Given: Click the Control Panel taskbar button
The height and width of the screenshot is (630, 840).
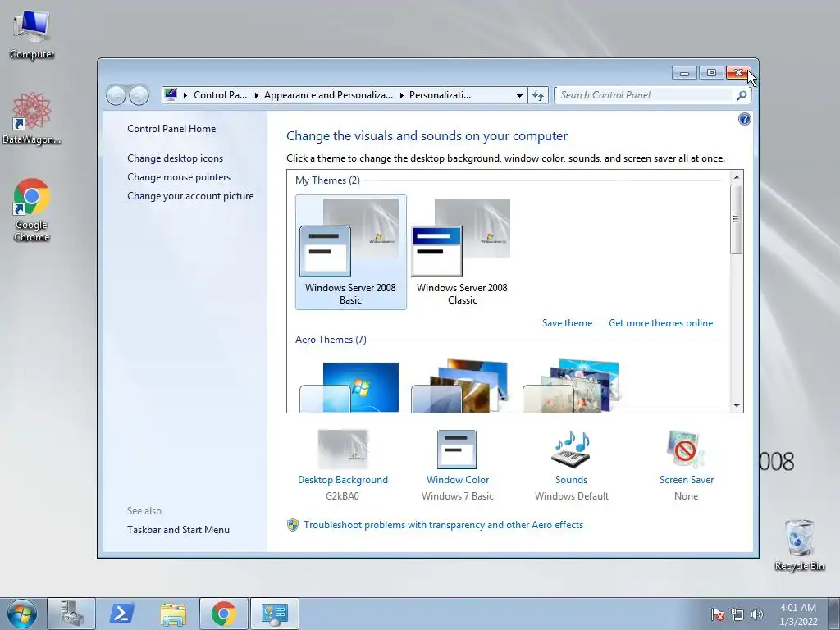Looking at the screenshot, I should (274, 614).
